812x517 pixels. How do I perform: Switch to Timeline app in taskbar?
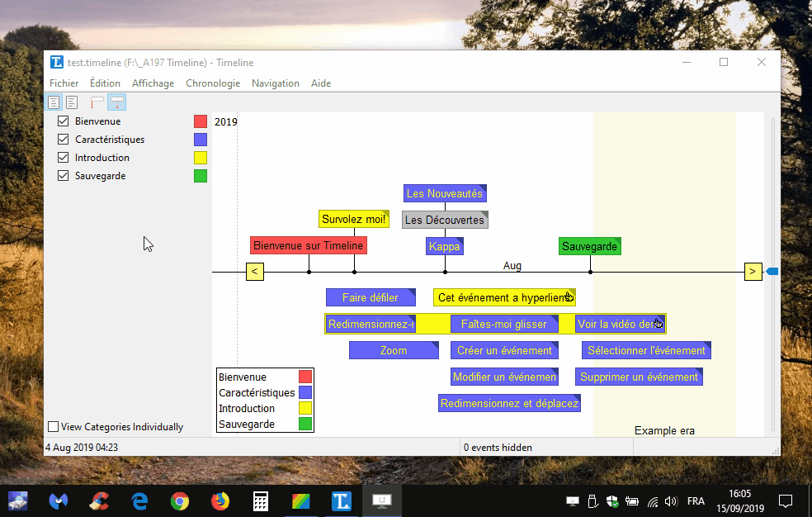point(342,501)
